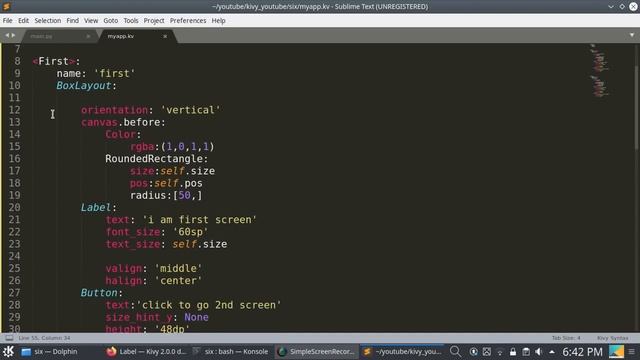Open the Help menu
Viewport: 640px width, 360px height.
click(x=218, y=20)
